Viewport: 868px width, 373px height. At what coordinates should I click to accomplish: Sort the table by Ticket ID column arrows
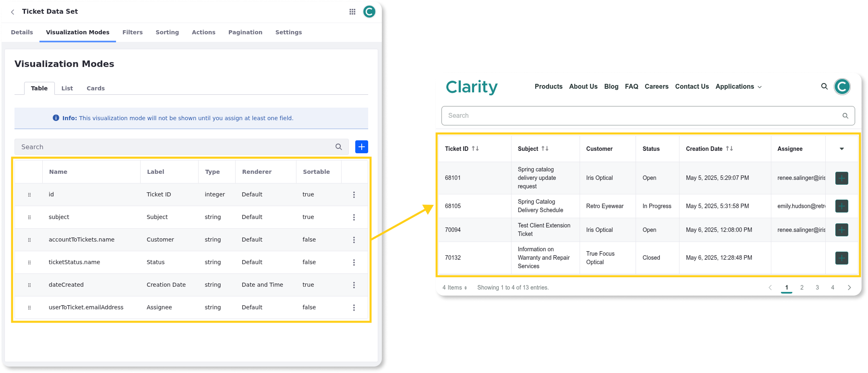point(475,148)
